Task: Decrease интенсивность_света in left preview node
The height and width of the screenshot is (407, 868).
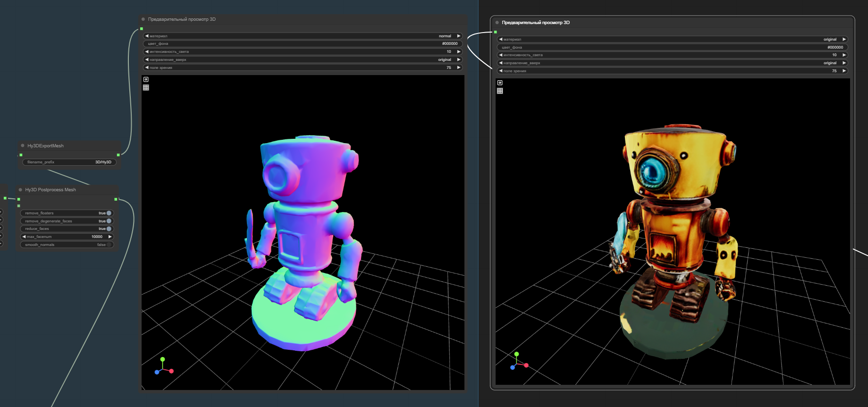Action: [x=147, y=51]
